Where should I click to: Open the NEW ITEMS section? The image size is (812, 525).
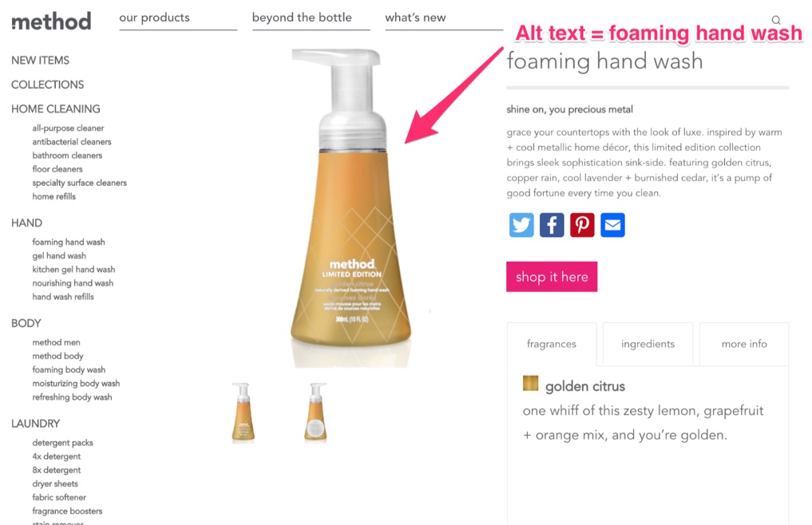coord(40,60)
